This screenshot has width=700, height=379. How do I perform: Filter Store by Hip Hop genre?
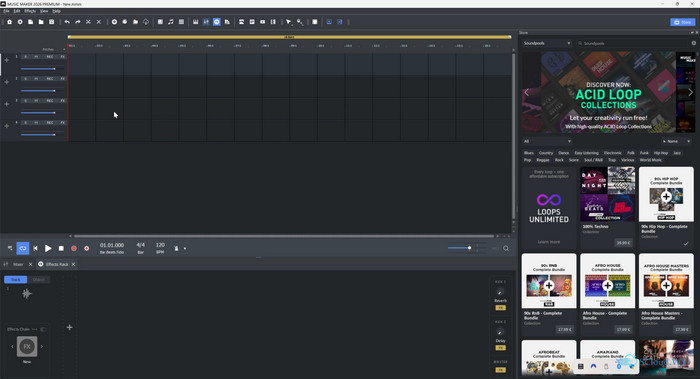point(661,153)
